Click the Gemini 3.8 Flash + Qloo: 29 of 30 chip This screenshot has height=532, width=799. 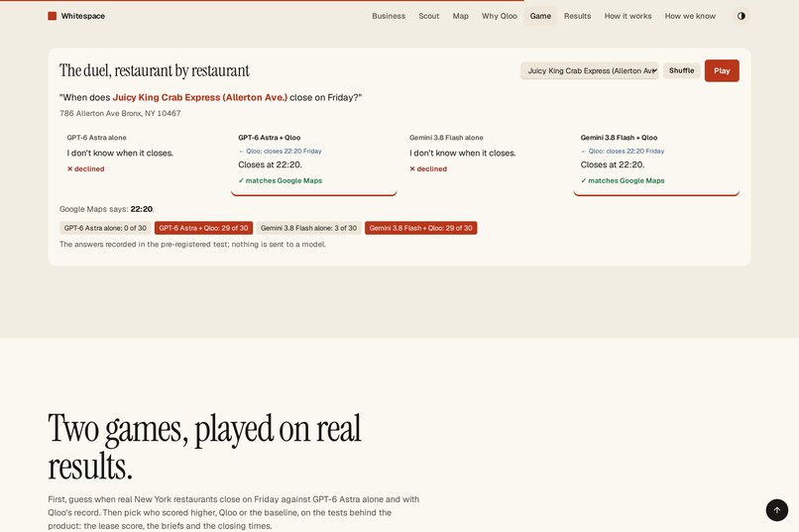click(421, 228)
